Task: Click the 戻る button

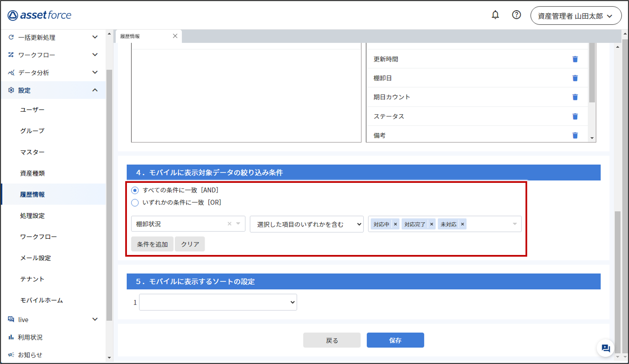Action: pyautogui.click(x=332, y=340)
